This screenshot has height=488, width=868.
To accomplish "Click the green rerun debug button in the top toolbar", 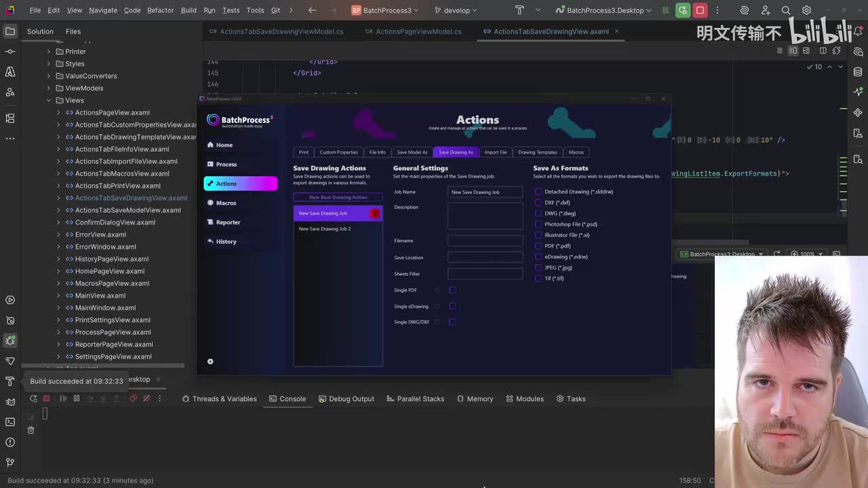I will [x=683, y=10].
